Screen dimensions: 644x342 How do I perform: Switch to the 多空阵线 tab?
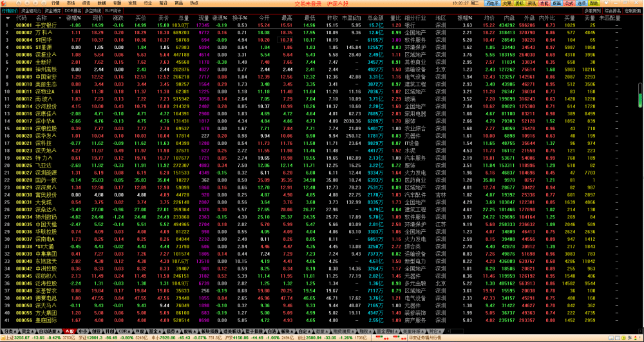[x=93, y=10]
